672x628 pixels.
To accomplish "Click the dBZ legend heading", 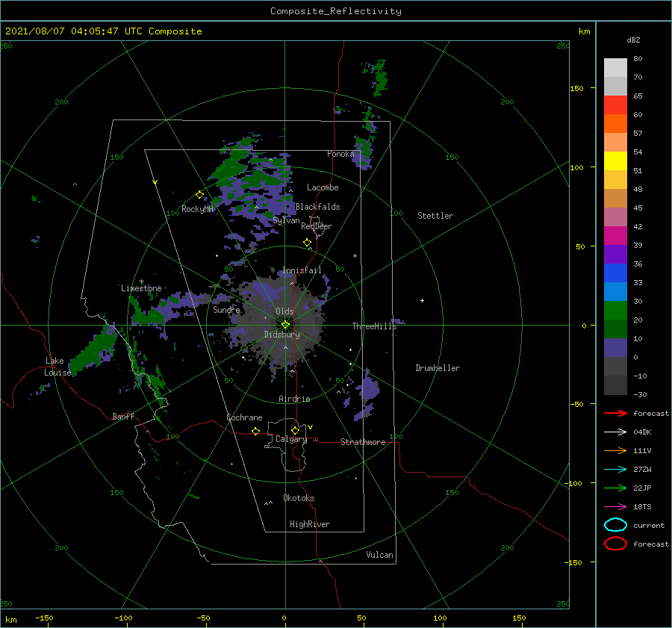I will point(633,40).
